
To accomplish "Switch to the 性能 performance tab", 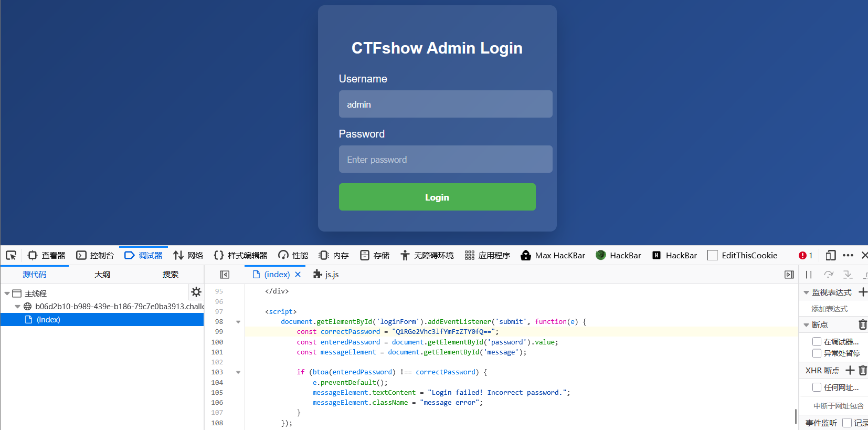I will click(x=293, y=255).
